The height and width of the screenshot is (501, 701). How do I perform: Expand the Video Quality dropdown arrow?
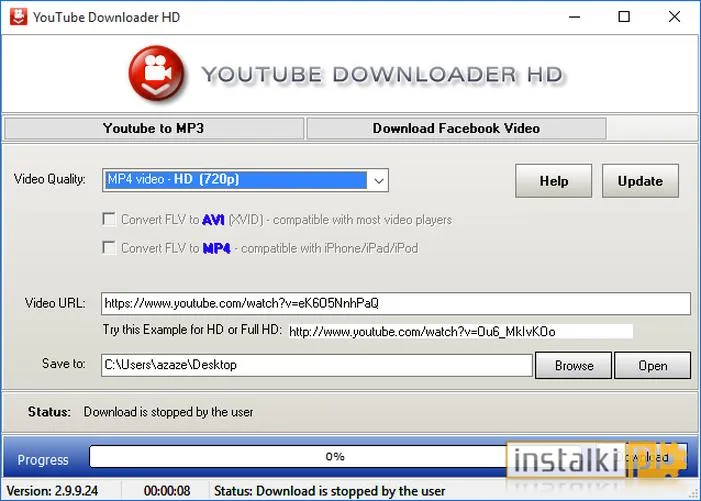tap(378, 181)
